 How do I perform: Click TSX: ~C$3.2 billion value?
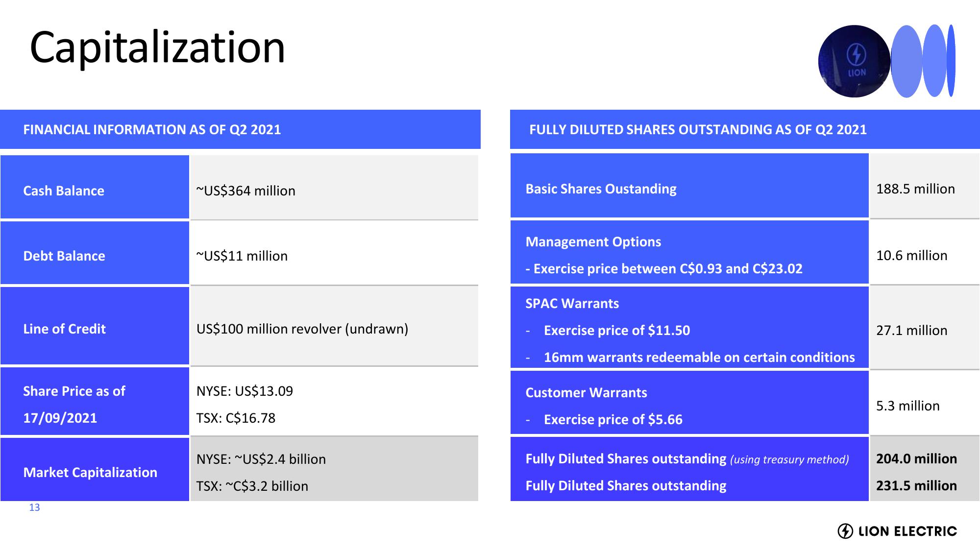(x=252, y=486)
